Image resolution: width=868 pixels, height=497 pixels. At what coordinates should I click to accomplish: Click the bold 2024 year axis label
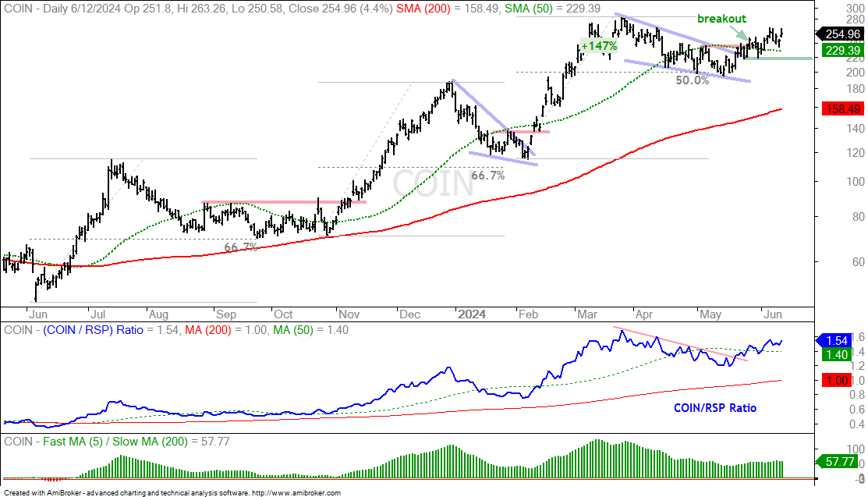[472, 314]
